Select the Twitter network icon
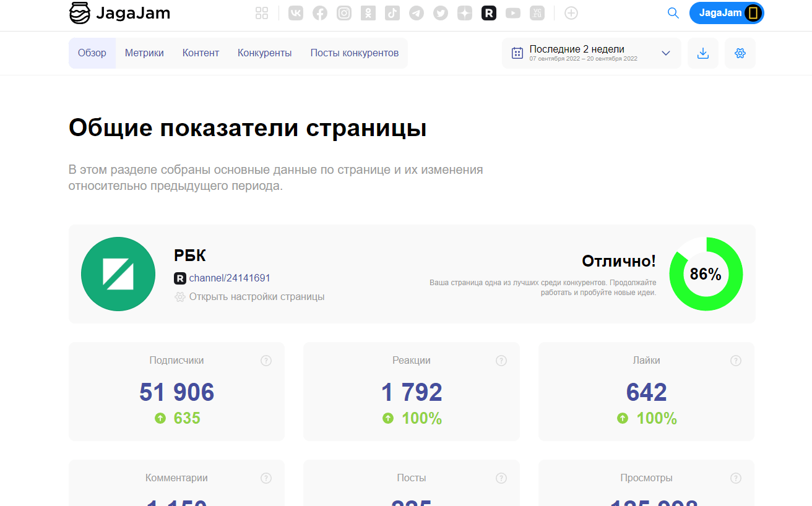This screenshot has height=506, width=812. [441, 13]
